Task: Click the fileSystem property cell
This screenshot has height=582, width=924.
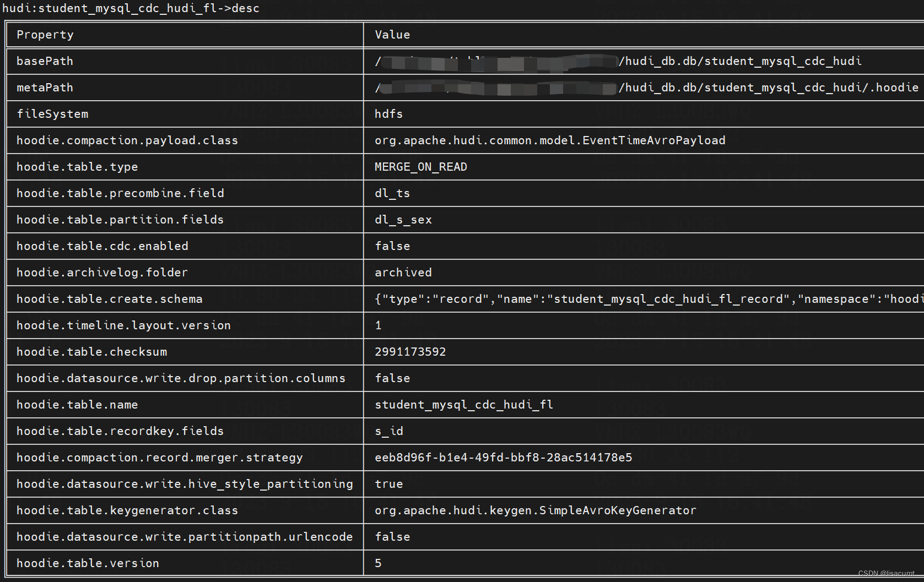Action: click(52, 114)
